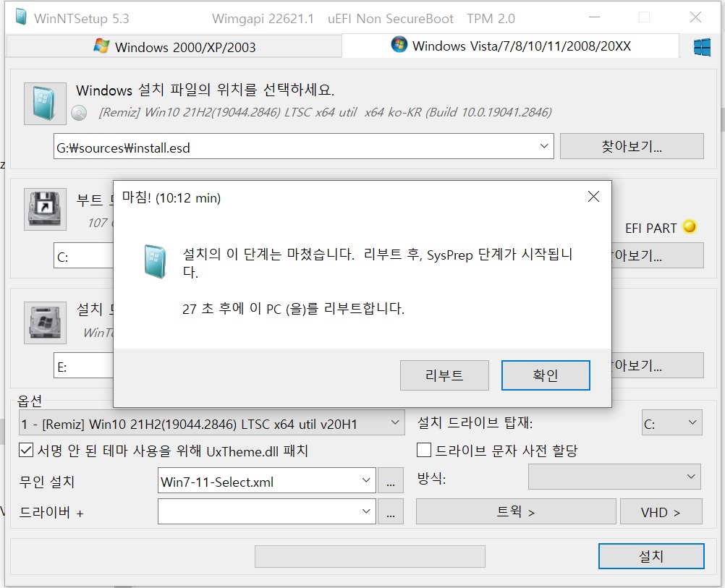Click the box icon inside the finished dialog

[155, 262]
